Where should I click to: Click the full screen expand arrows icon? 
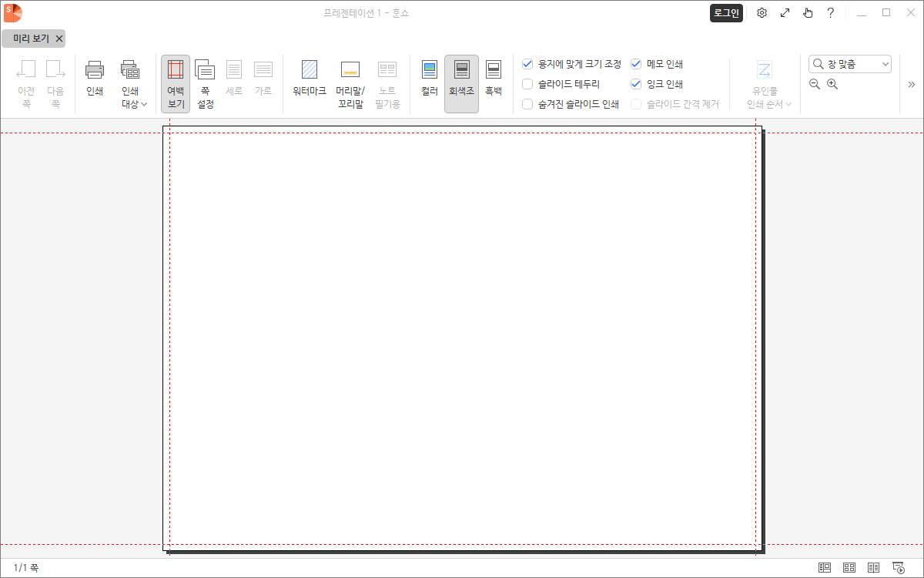pos(785,13)
